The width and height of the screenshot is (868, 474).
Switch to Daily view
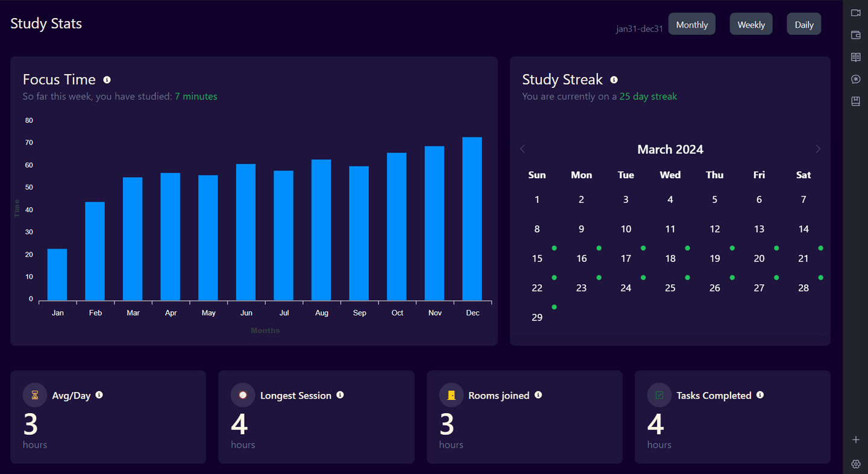[x=804, y=24]
